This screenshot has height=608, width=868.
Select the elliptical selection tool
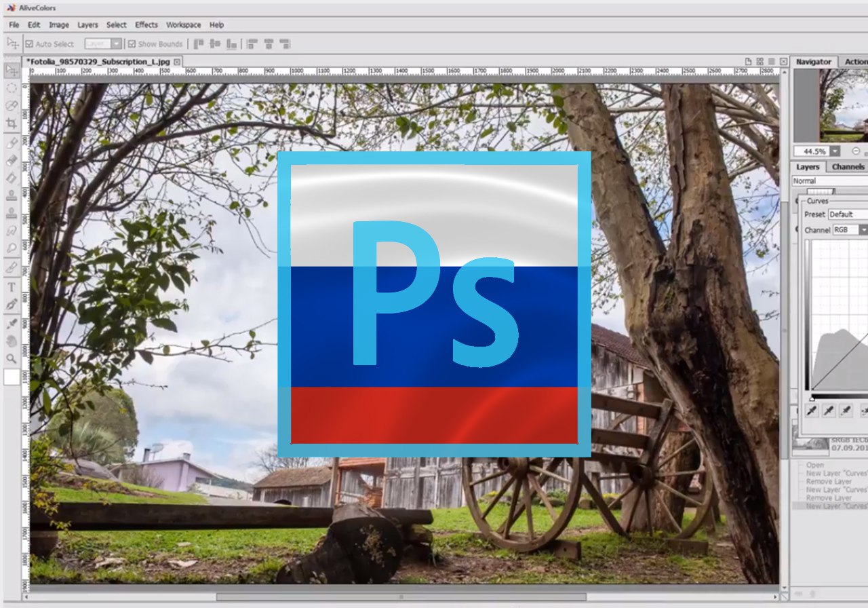(12, 88)
